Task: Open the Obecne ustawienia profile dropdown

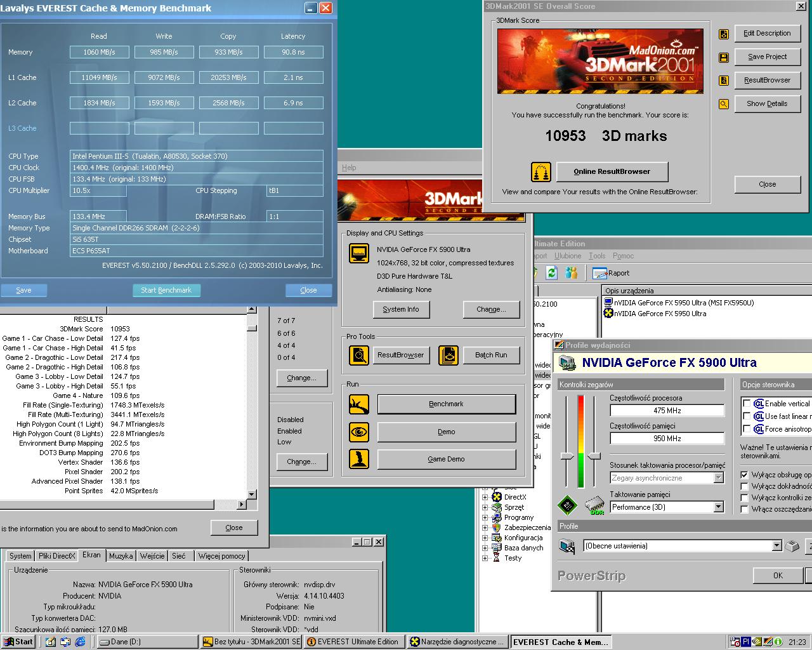Action: click(x=776, y=546)
